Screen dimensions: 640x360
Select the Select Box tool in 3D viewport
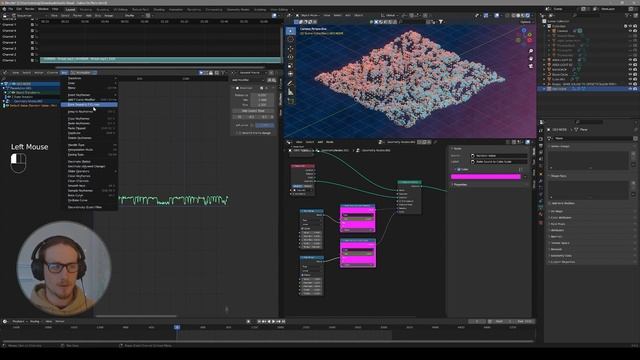[x=290, y=31]
